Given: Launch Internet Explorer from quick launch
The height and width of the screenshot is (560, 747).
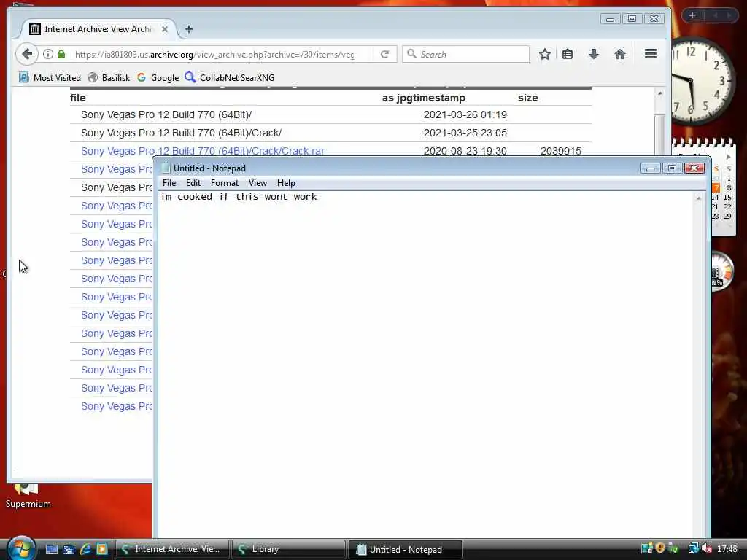Looking at the screenshot, I should pos(85,549).
